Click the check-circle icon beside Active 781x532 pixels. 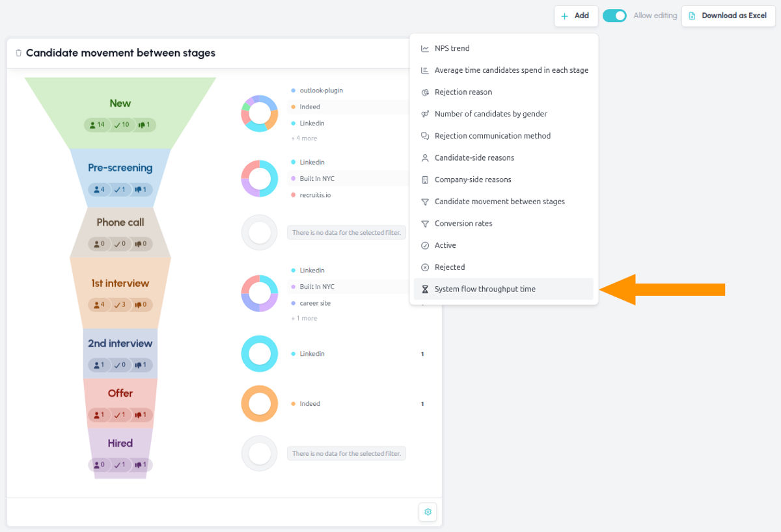click(425, 245)
